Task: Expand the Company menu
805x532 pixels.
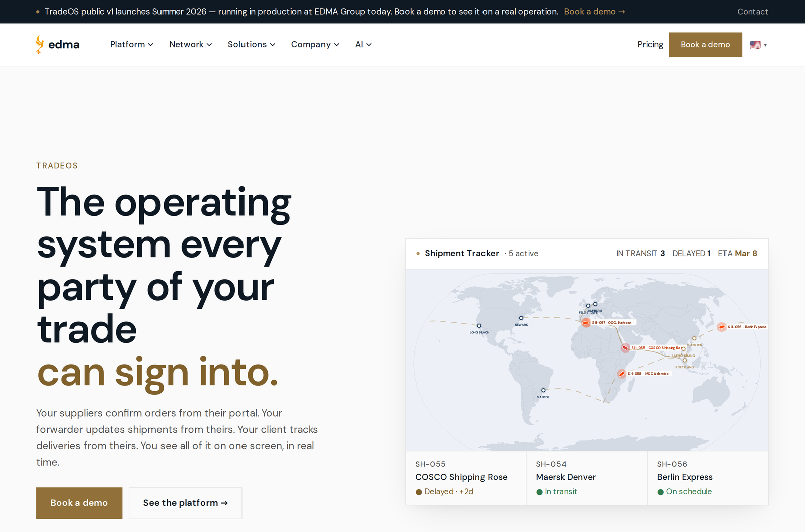Action: click(315, 44)
